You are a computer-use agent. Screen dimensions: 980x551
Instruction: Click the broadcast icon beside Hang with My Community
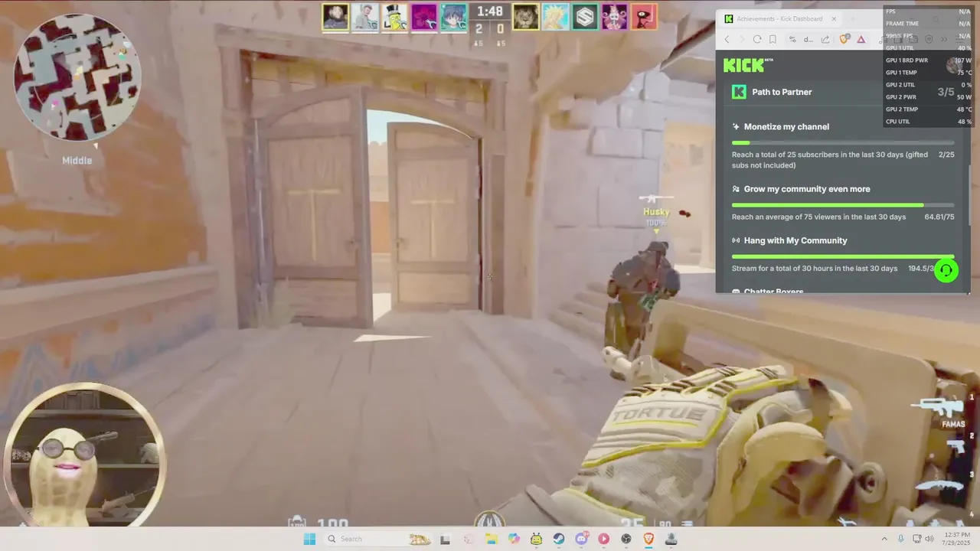(x=736, y=240)
